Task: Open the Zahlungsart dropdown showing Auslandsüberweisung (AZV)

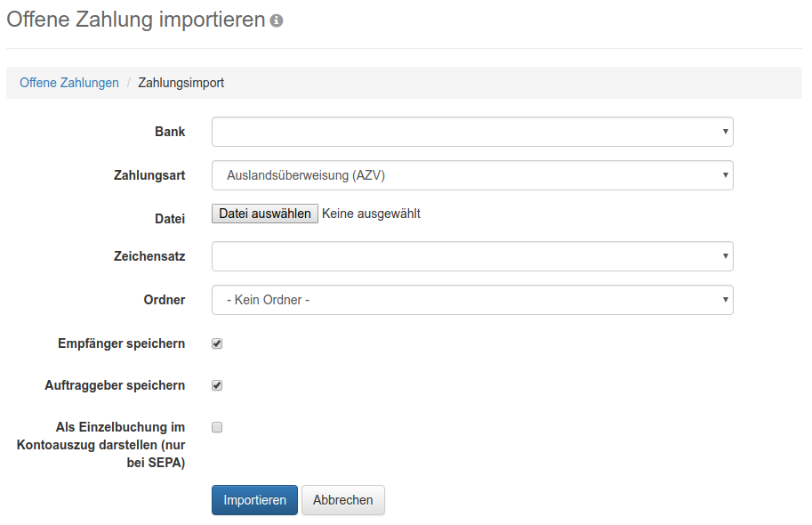Action: [472, 175]
